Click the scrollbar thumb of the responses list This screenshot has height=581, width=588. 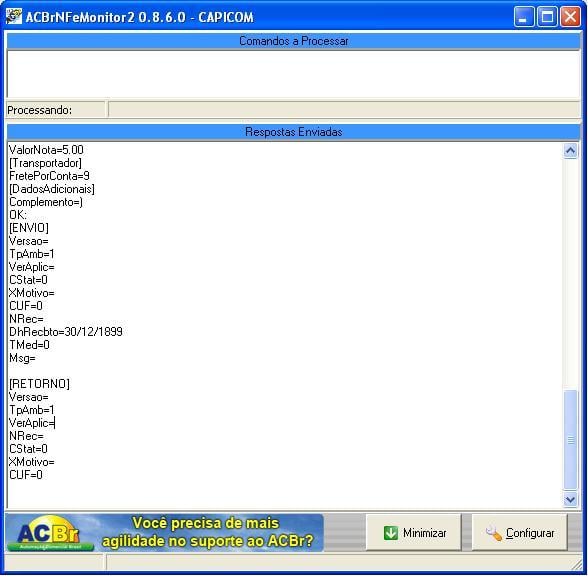click(x=570, y=440)
